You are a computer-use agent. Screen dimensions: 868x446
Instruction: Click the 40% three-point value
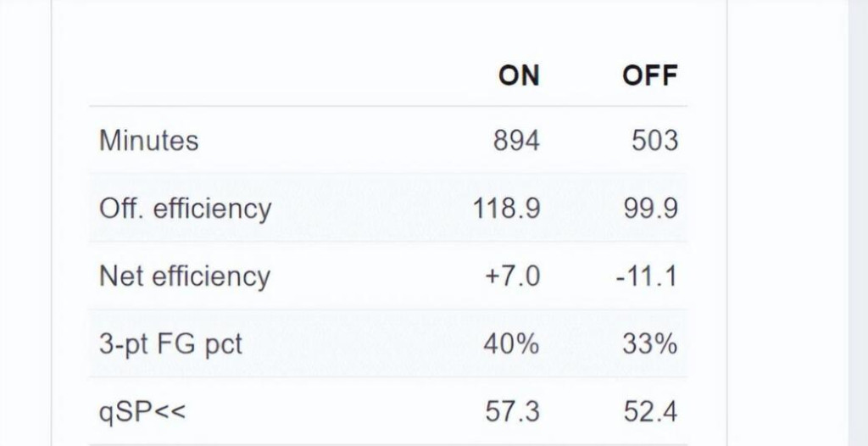(x=511, y=344)
